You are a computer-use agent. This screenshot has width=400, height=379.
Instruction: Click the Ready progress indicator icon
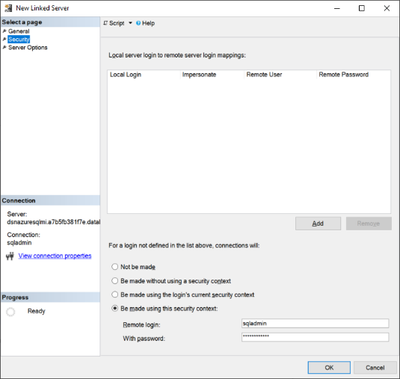point(11,312)
